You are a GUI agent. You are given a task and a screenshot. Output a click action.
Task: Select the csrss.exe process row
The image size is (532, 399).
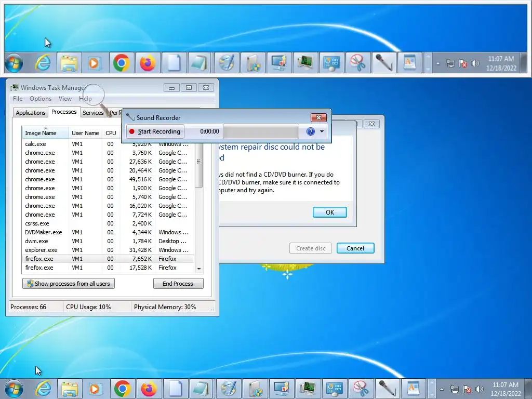pyautogui.click(x=108, y=223)
